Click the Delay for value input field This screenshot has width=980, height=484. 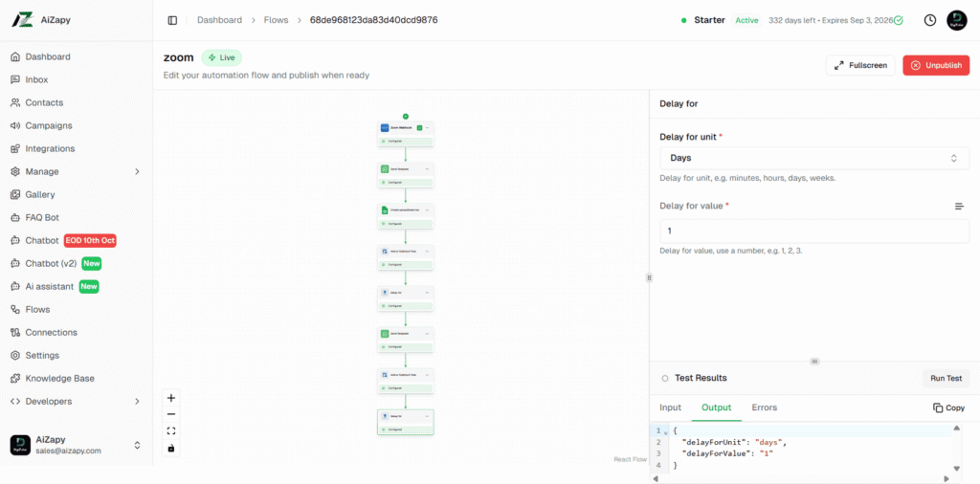(814, 231)
